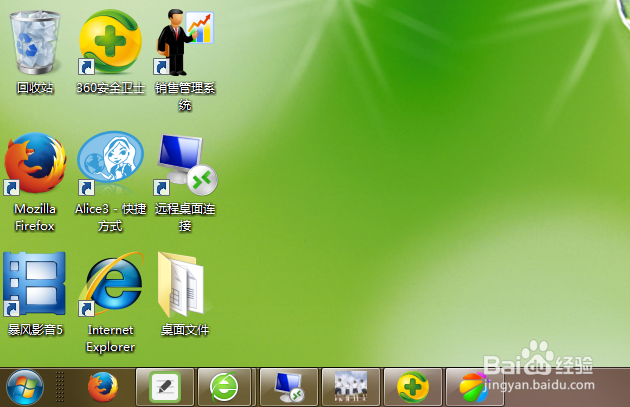Open colorful 360 software manager taskbar button
The width and height of the screenshot is (630, 407).
[x=475, y=387]
